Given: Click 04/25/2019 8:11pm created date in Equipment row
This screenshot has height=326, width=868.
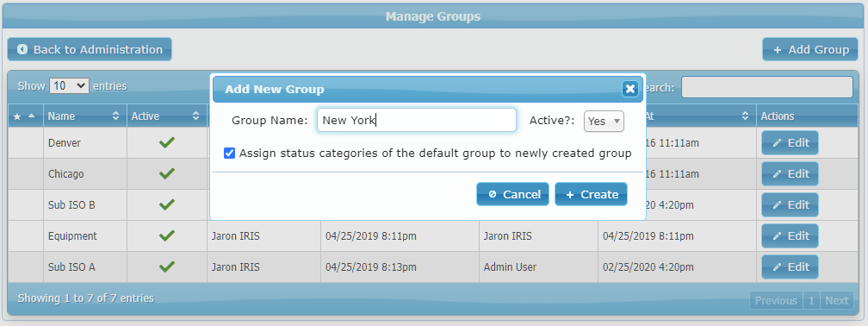Looking at the screenshot, I should (371, 236).
